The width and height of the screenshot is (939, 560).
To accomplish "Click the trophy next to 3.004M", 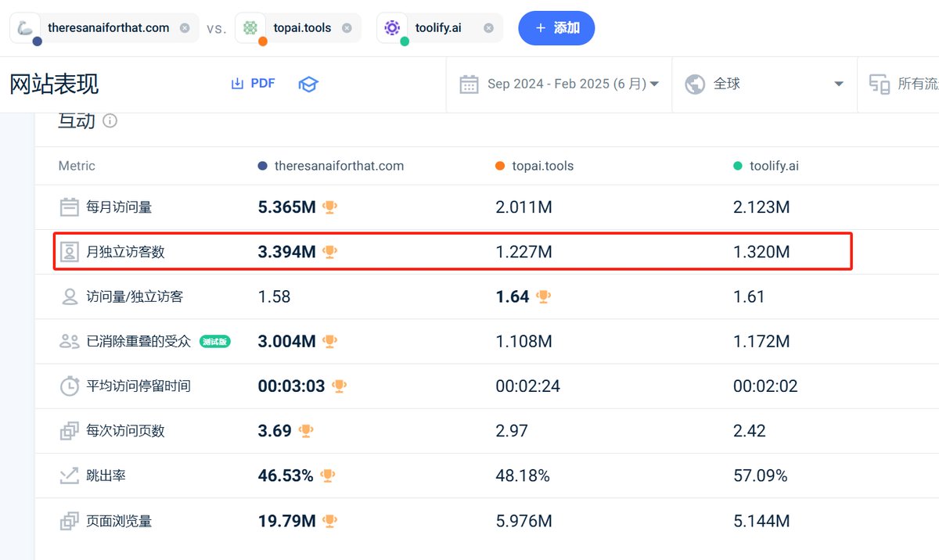I will [x=330, y=341].
